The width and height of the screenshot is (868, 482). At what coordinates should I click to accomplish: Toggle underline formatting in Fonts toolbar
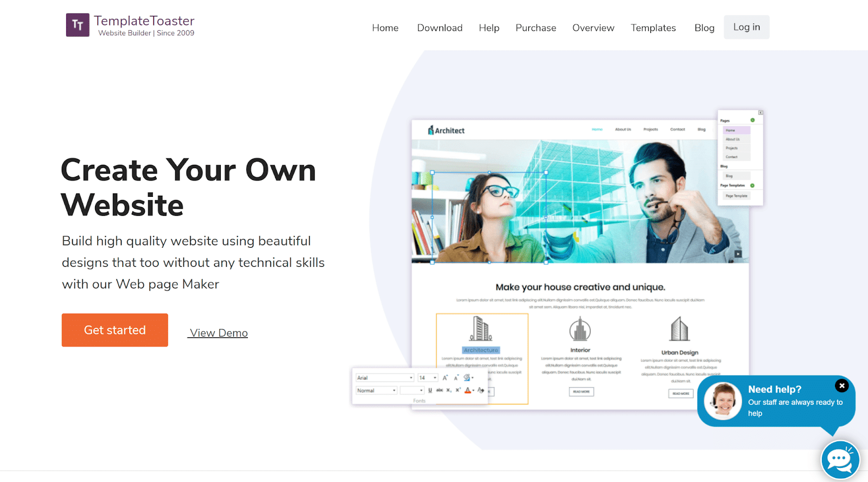pyautogui.click(x=430, y=390)
